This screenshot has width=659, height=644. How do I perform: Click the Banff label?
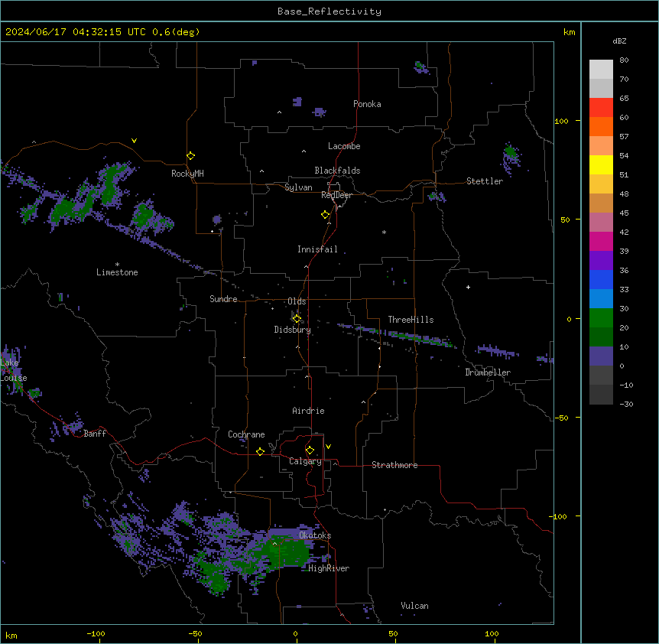[x=95, y=434]
